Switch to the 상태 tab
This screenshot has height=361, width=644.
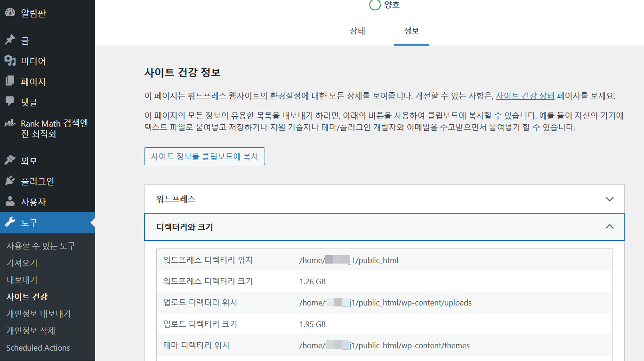[x=357, y=30]
